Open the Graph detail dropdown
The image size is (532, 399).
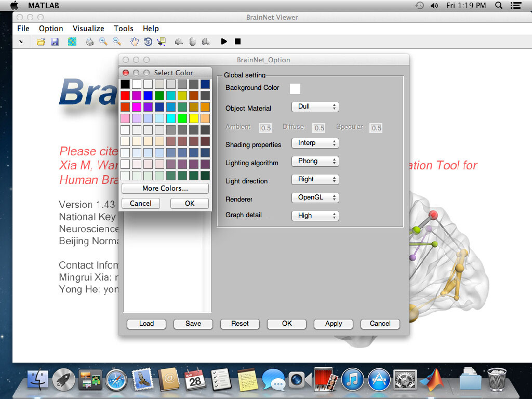[x=315, y=216]
